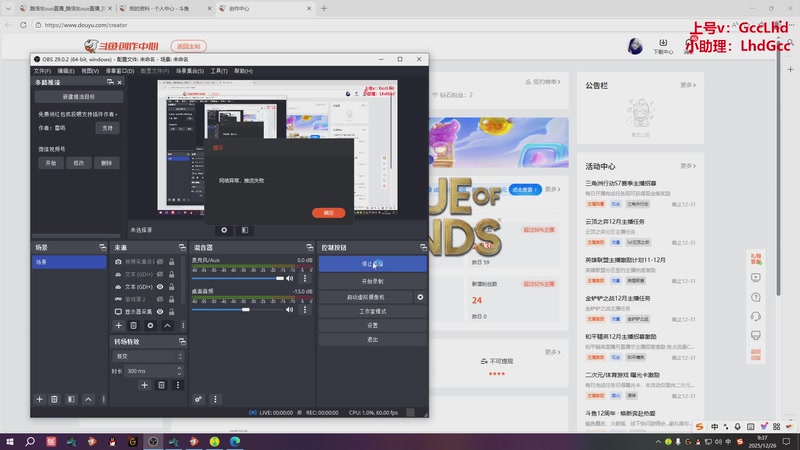
Task: Click 开始录制 button
Action: coord(372,281)
